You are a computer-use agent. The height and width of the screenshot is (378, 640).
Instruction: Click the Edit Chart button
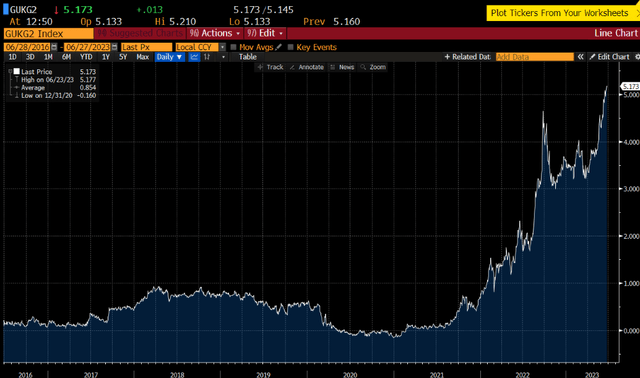(609, 57)
